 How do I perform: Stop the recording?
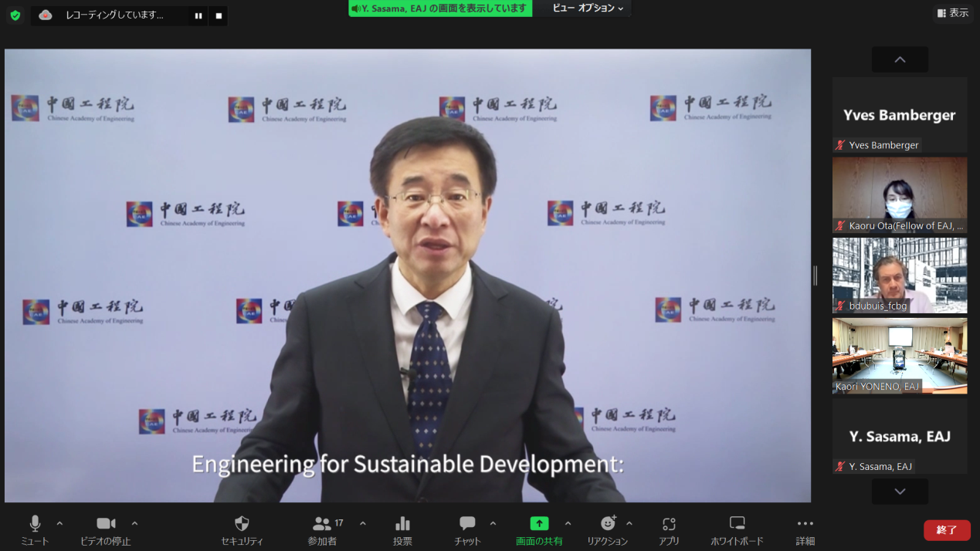pyautogui.click(x=219, y=15)
